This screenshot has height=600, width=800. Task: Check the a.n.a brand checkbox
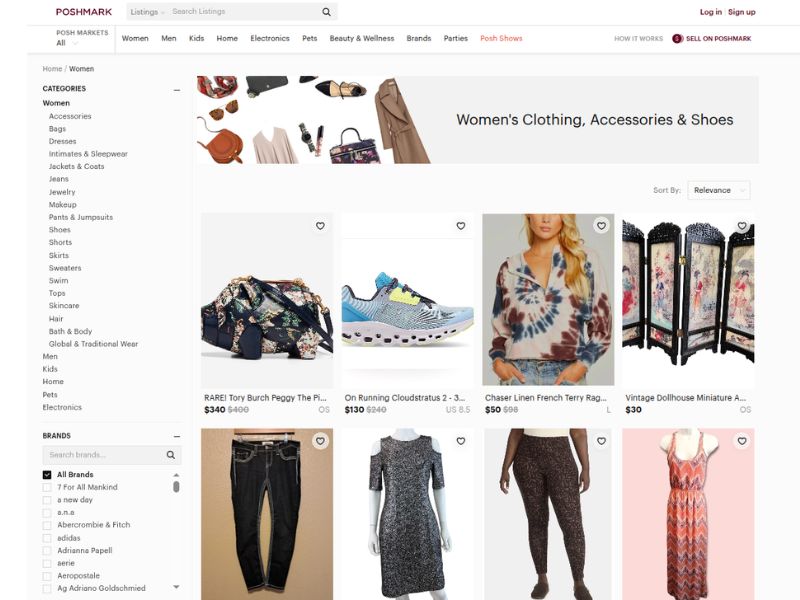click(47, 513)
